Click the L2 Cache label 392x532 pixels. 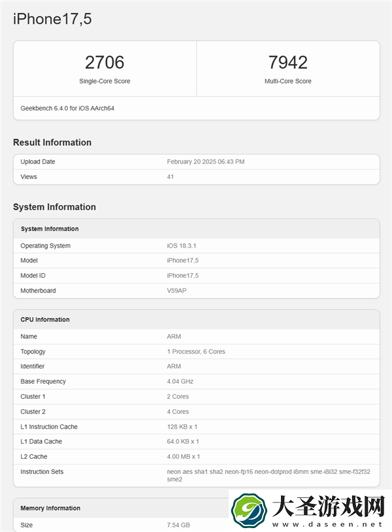[33, 457]
